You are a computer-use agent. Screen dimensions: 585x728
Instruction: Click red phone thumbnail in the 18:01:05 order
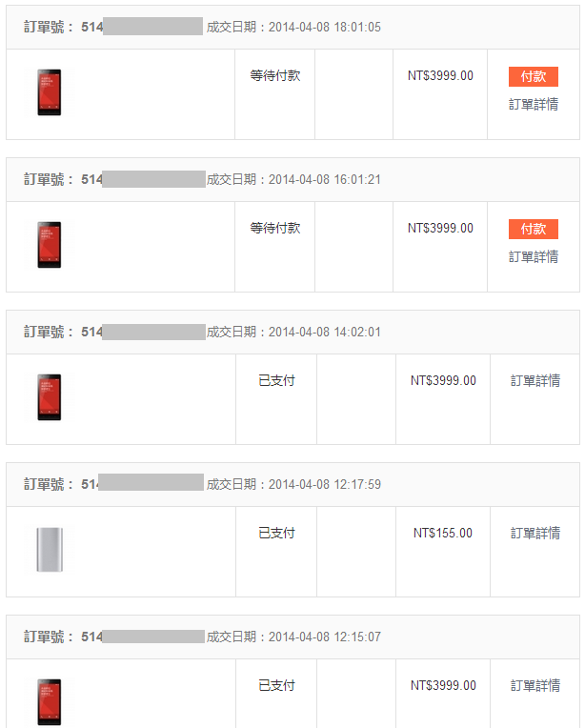click(x=50, y=92)
